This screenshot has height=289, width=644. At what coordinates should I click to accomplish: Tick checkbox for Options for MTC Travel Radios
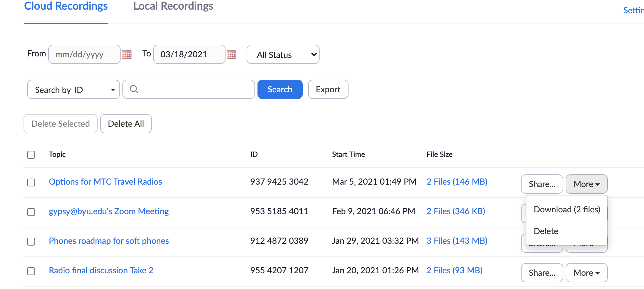[31, 183]
